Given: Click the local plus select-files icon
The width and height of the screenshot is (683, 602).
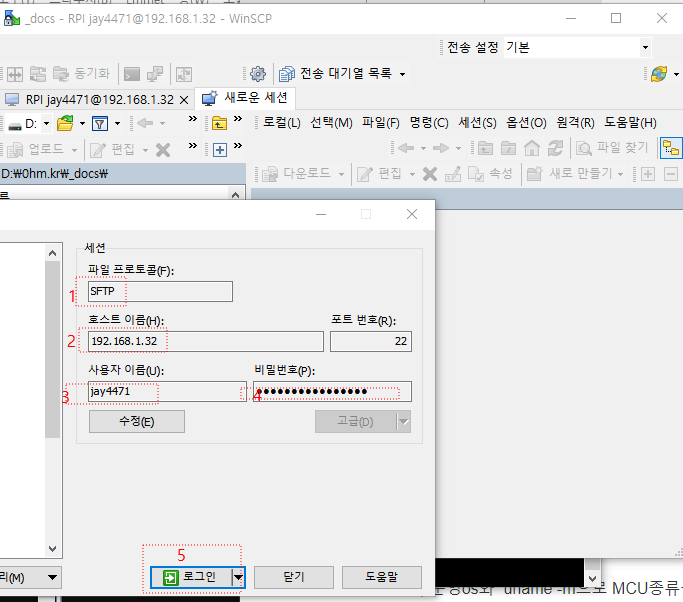Looking at the screenshot, I should (x=220, y=150).
